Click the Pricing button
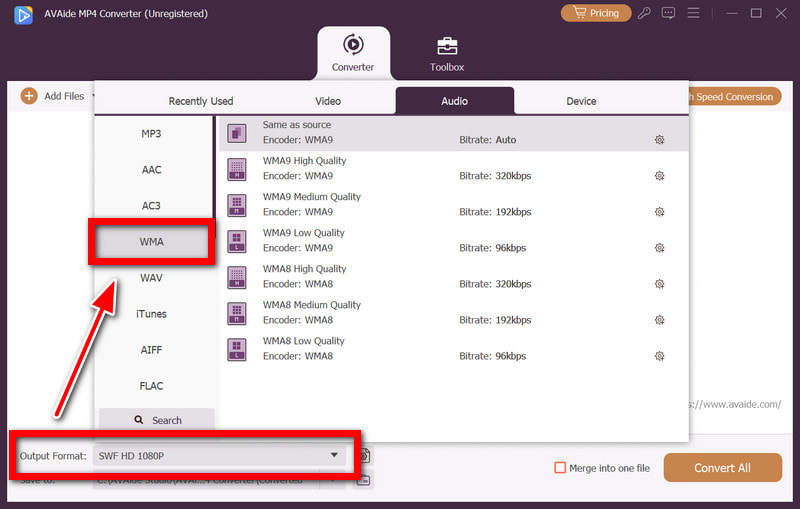 (x=596, y=13)
